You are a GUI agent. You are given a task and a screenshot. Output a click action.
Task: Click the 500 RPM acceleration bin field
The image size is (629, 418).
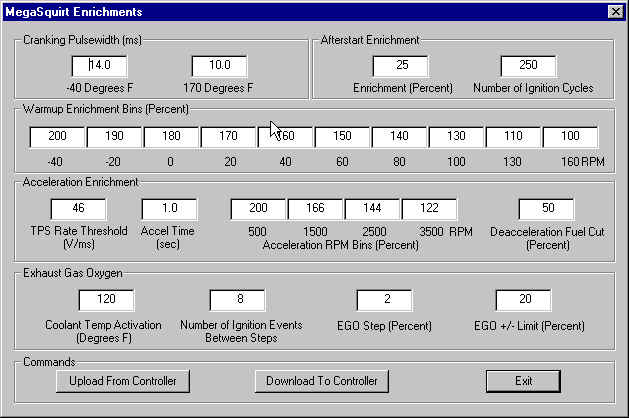coord(258,209)
